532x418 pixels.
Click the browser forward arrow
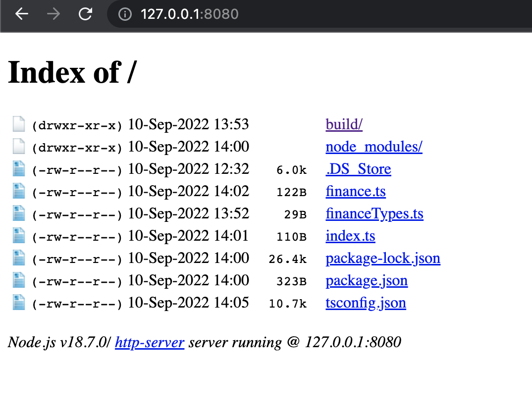point(53,14)
